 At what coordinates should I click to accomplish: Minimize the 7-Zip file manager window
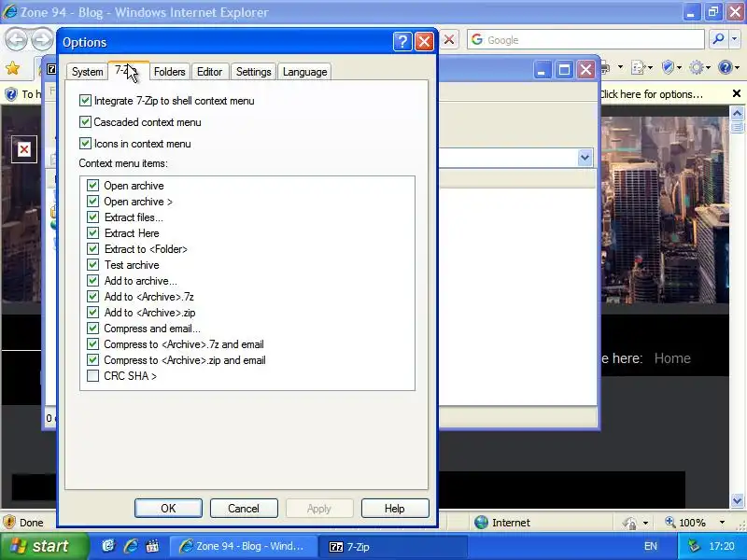[542, 71]
